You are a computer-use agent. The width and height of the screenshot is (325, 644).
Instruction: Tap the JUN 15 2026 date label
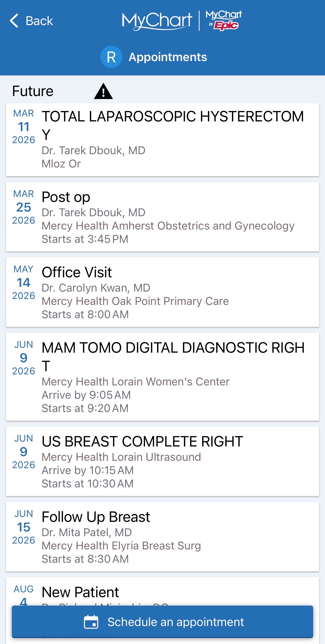(23, 527)
